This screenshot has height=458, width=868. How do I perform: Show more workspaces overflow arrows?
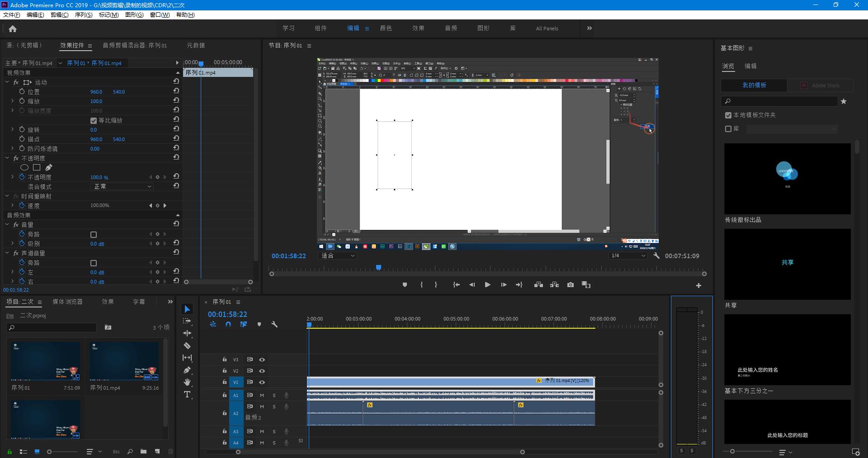coord(589,28)
